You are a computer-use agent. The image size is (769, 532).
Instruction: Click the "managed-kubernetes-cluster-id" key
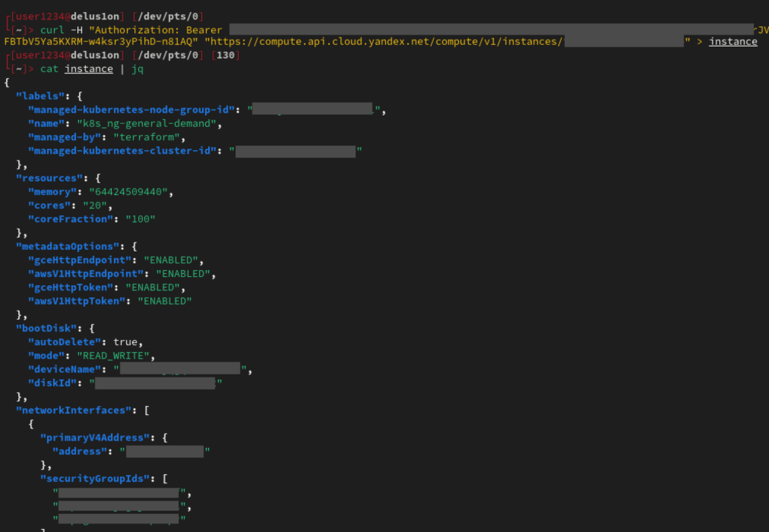122,151
